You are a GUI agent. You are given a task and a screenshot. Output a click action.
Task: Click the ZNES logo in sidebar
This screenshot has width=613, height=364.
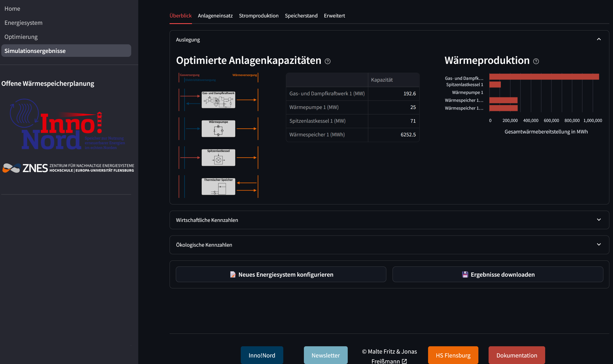pyautogui.click(x=68, y=168)
